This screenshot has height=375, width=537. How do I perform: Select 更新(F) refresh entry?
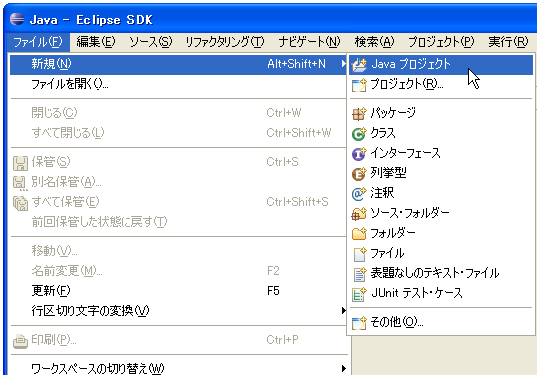pos(178,291)
